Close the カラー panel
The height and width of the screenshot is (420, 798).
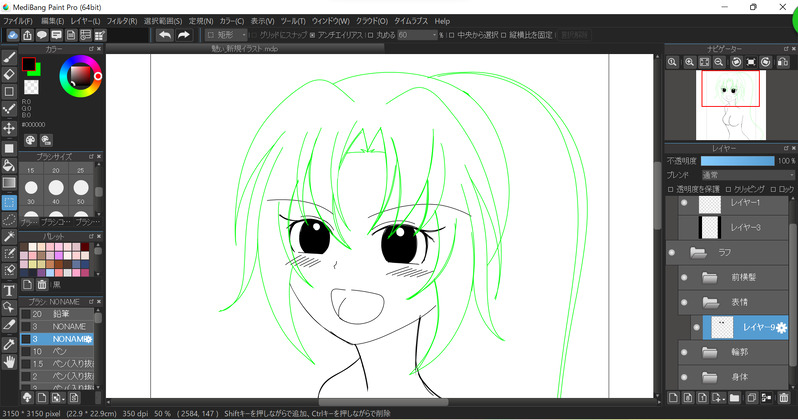99,49
